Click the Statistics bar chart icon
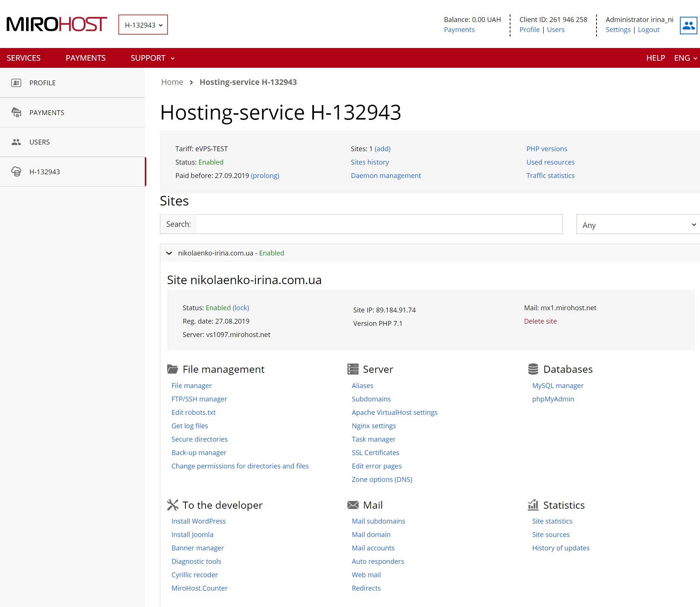Screen dimensions: 700x607 (533, 505)
